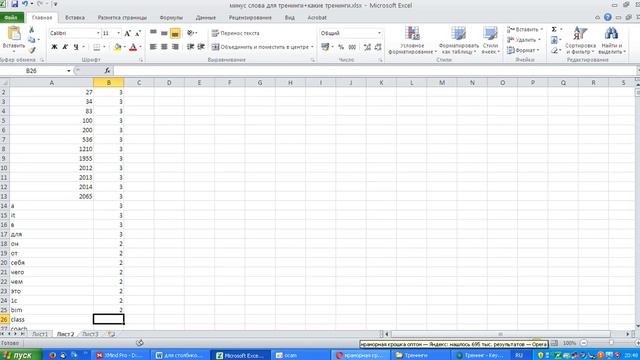Viewport: 640px width, 360px height.
Task: Click the Save icon in quick access toolbar
Action: click(15, 4)
